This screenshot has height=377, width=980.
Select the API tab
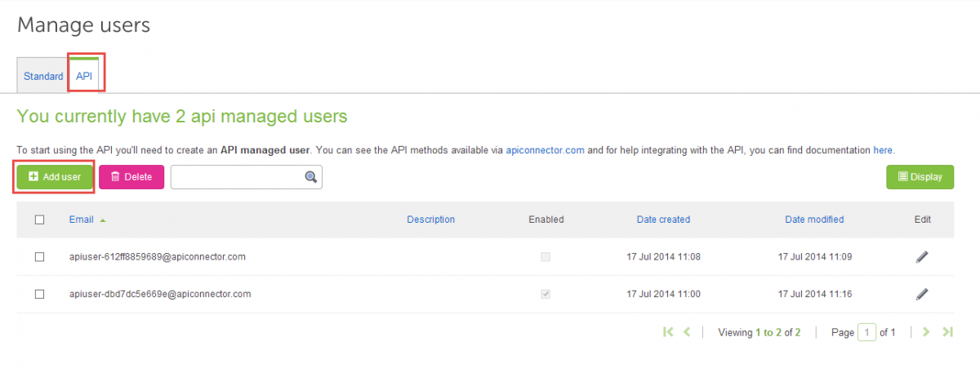(x=85, y=76)
